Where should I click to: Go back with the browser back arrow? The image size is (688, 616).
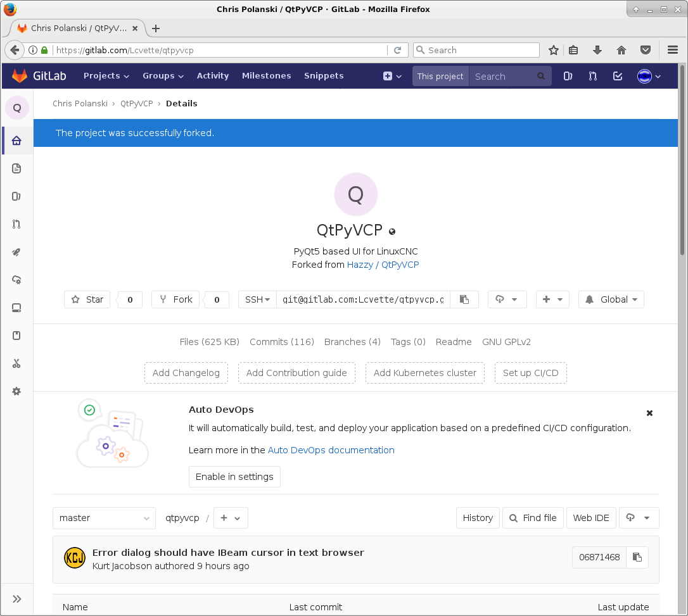tap(15, 50)
